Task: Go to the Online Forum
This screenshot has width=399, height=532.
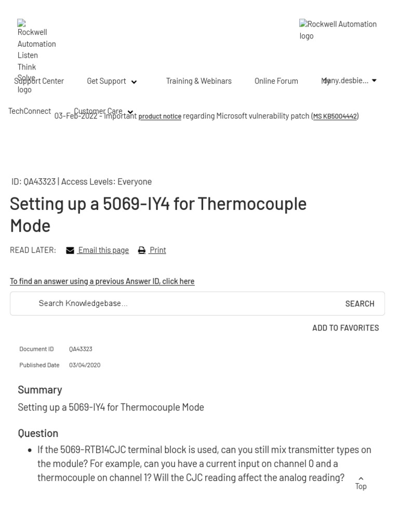Action: tap(276, 81)
